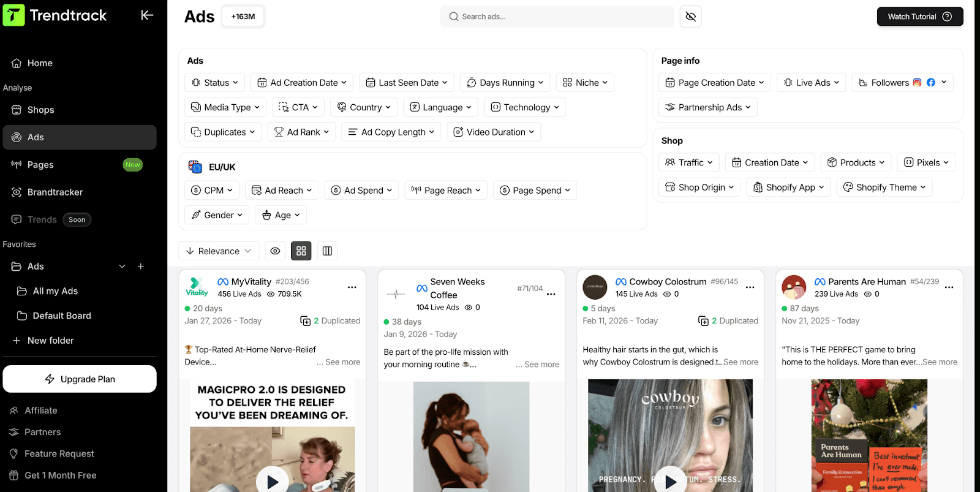Click See more on MyVitality ad text
Image resolution: width=980 pixels, height=492 pixels.
(x=342, y=362)
